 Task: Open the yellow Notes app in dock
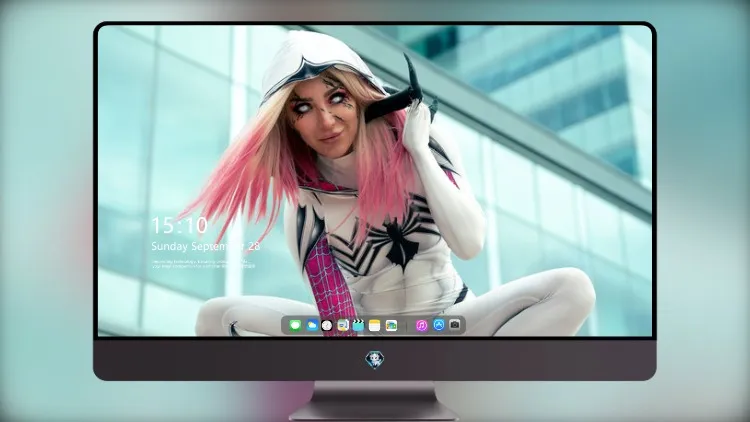point(375,325)
